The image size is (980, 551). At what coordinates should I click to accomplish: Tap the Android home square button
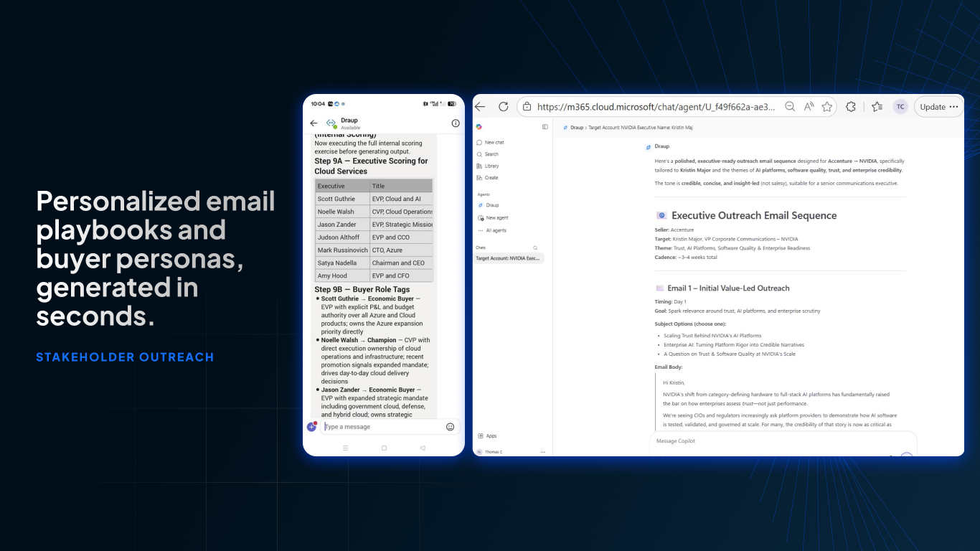click(x=384, y=448)
